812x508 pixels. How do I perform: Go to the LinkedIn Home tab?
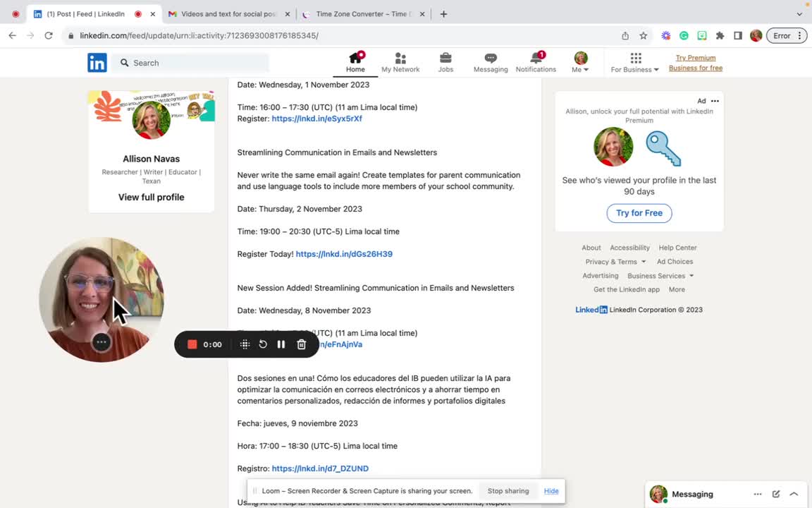[355, 62]
